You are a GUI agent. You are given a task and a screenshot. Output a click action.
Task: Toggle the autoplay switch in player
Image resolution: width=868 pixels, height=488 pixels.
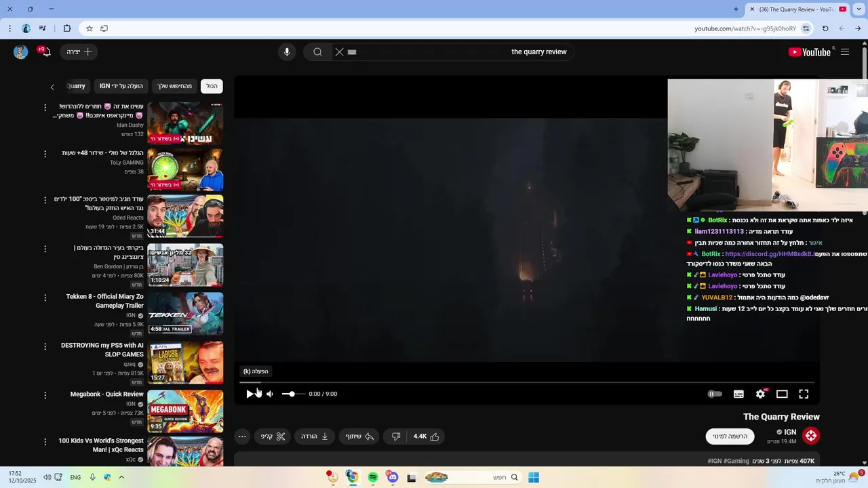(715, 394)
